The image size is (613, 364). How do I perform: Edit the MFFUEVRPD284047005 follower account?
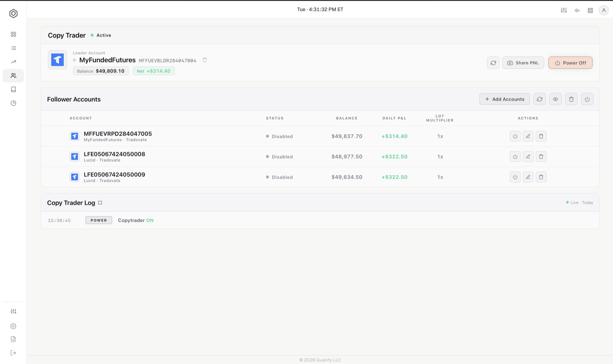[x=528, y=136]
